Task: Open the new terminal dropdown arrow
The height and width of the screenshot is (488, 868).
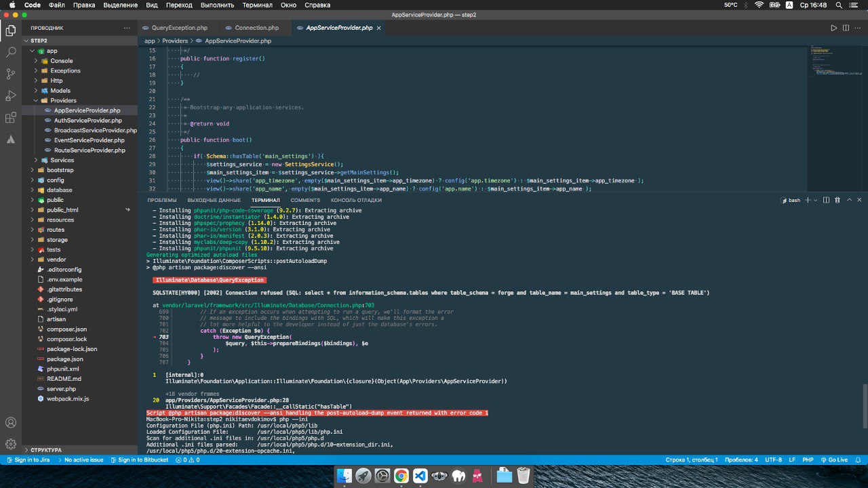Action: pos(816,200)
